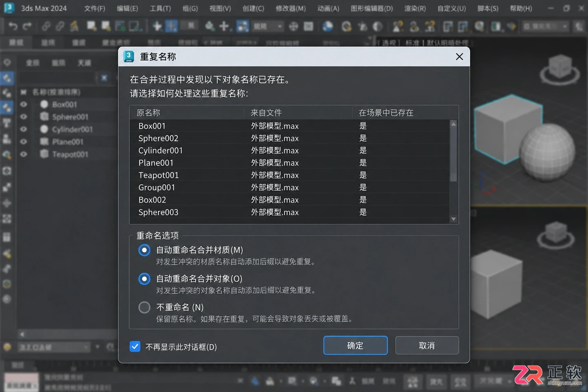Select Sphere001 in the Scene Explorer list
The width and height of the screenshot is (588, 392).
click(70, 117)
